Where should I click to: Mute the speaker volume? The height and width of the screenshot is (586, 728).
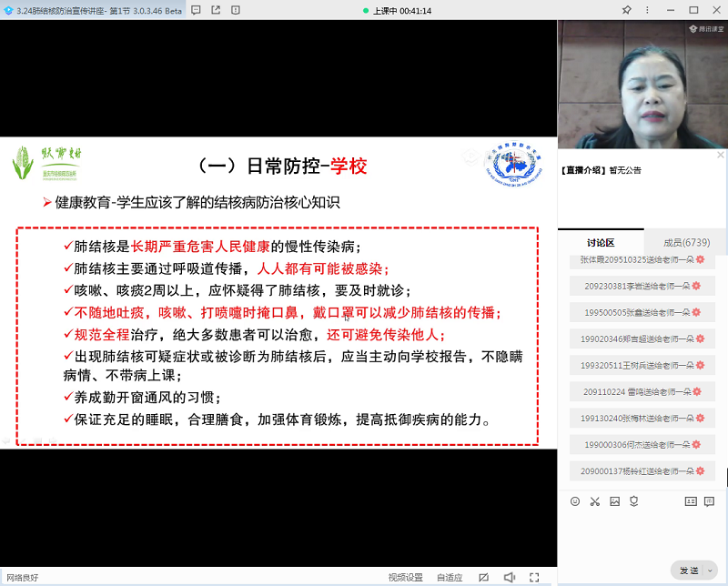(x=510, y=577)
